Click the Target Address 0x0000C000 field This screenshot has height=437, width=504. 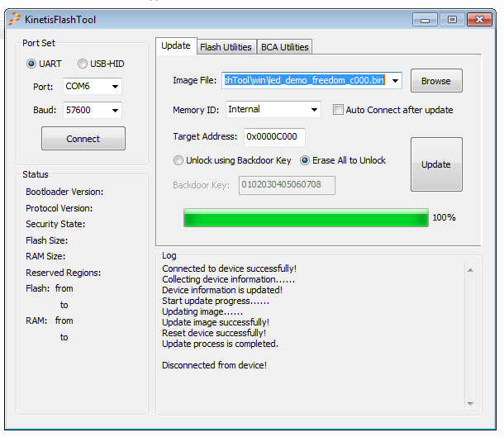point(274,137)
